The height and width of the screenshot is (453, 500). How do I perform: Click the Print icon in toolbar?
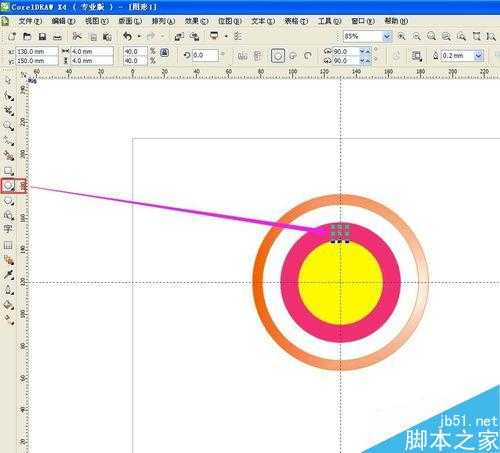(x=58, y=37)
